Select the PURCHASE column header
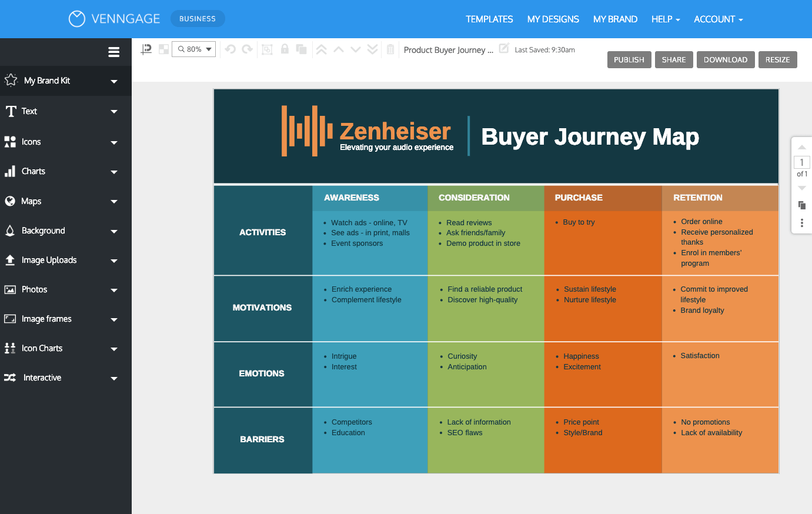The image size is (812, 514). tap(579, 198)
